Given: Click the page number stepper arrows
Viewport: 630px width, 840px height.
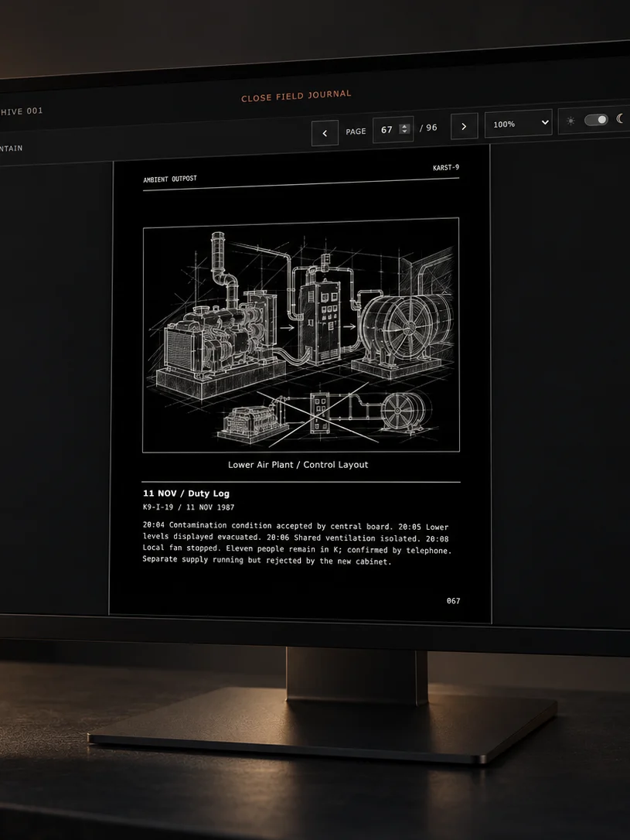Looking at the screenshot, I should (x=404, y=128).
